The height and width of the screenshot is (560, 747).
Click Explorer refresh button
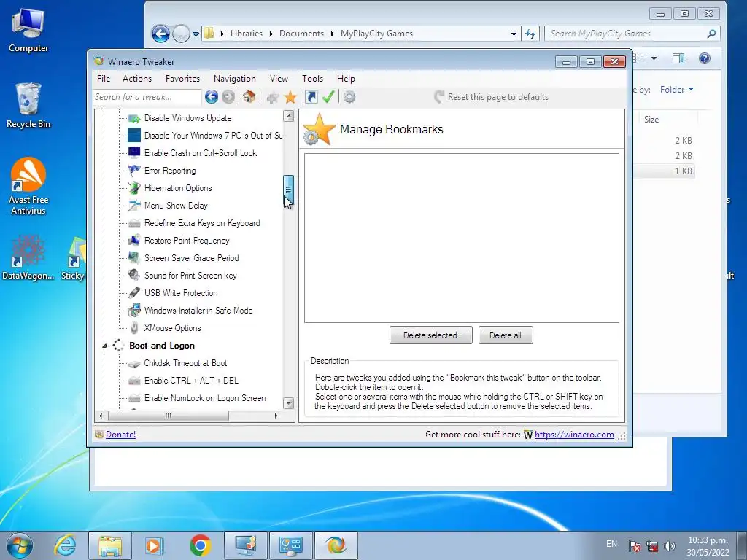point(530,34)
